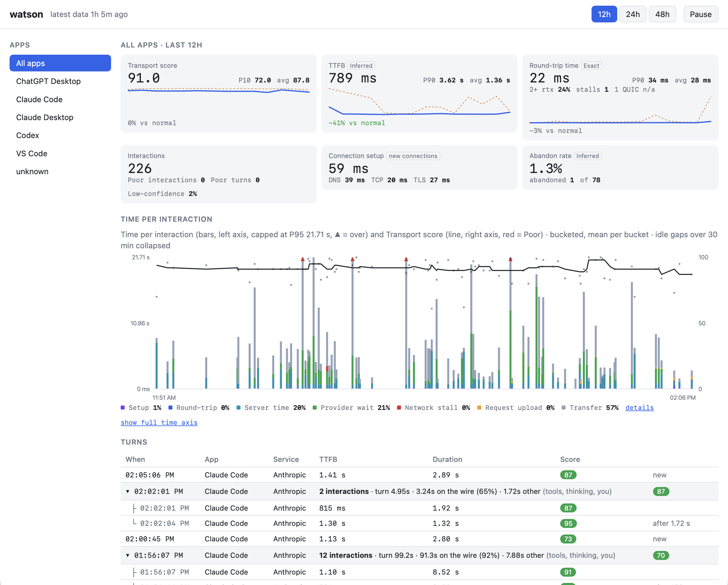Click the Connection setup value 59 ms
Screen dimensions: 728x585
tap(348, 168)
